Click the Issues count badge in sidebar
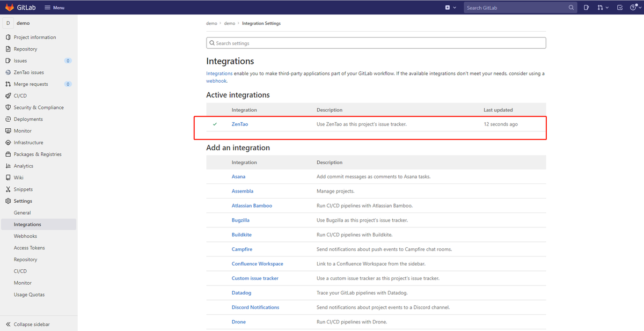Screen dimensions: 644x331 coord(68,61)
